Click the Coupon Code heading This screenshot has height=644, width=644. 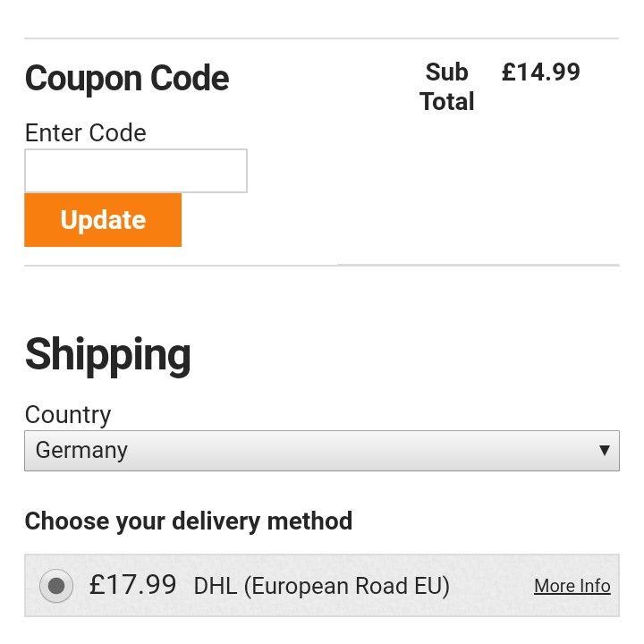127,79
